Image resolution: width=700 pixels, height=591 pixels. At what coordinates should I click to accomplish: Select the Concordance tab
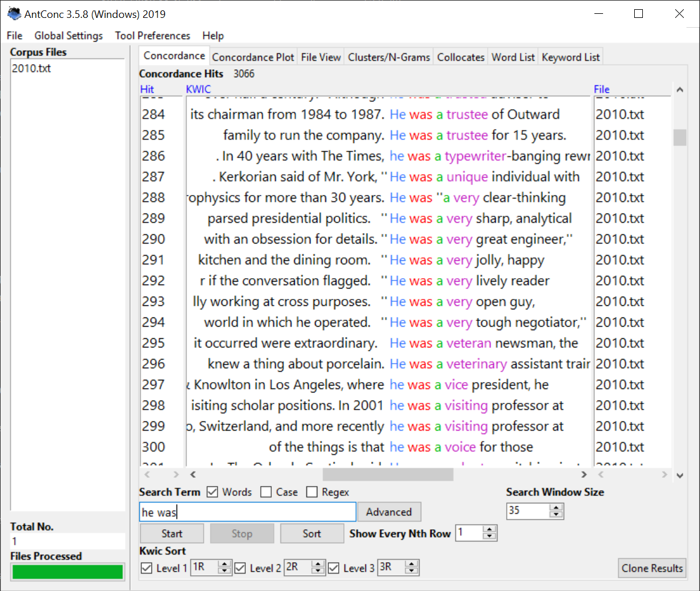[x=174, y=56]
